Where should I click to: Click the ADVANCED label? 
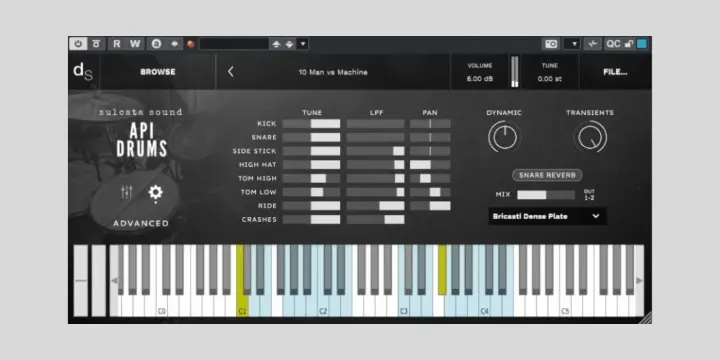pos(141,224)
